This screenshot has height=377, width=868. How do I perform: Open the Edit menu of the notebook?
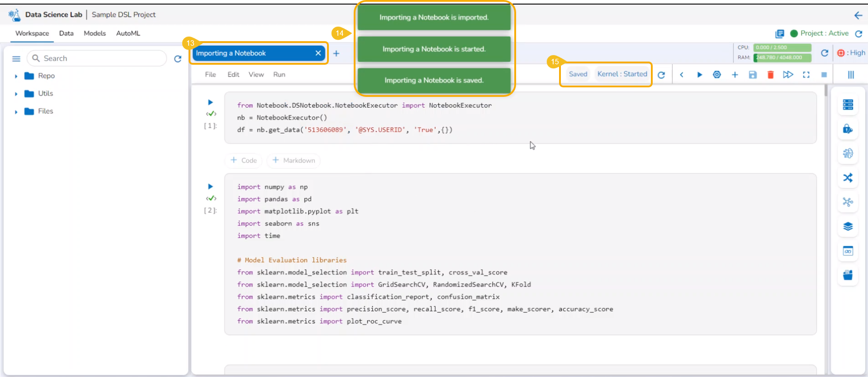click(233, 75)
